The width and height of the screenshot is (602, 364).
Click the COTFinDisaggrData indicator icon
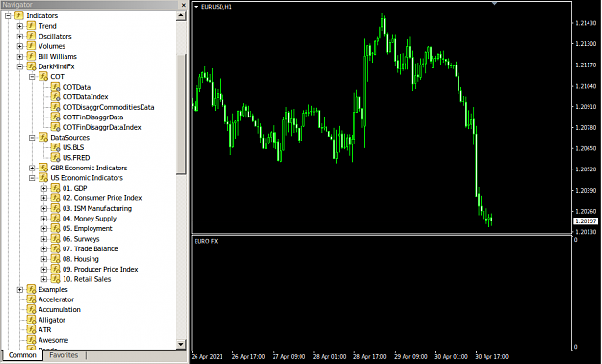(x=55, y=117)
